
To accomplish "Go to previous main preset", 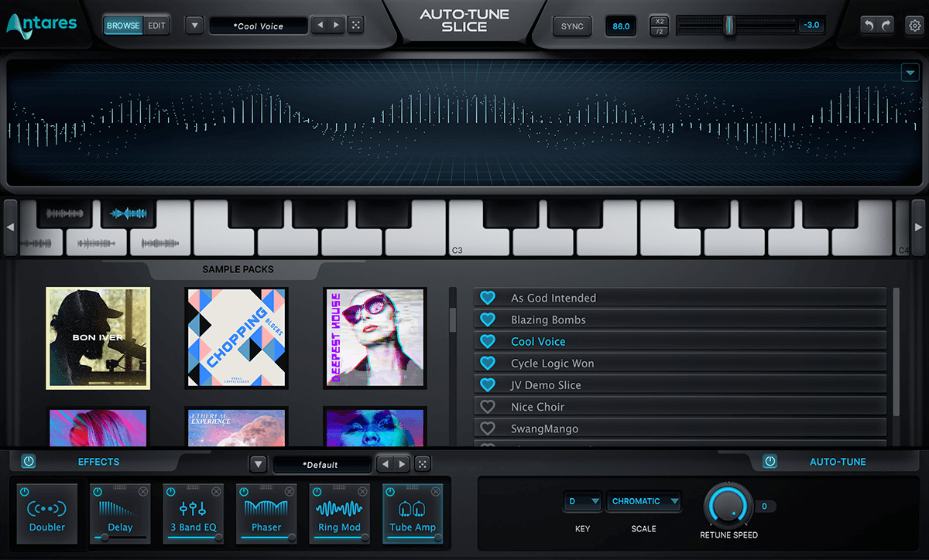I will 321,26.
